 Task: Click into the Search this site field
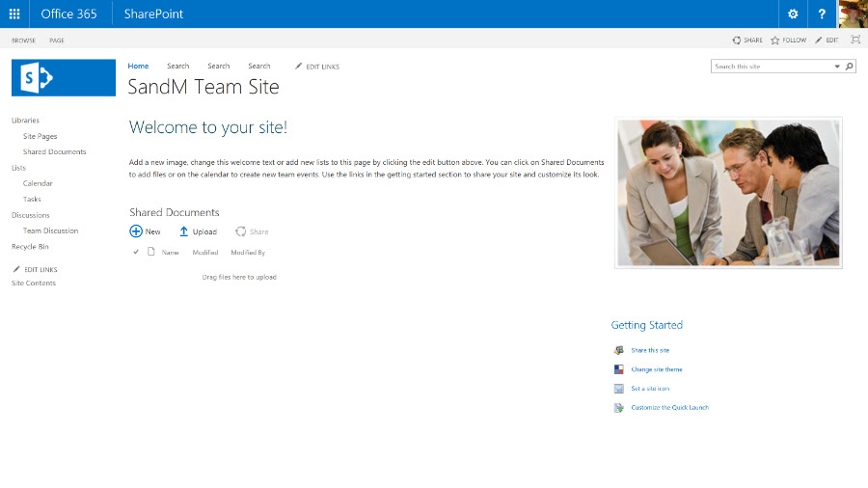(773, 67)
